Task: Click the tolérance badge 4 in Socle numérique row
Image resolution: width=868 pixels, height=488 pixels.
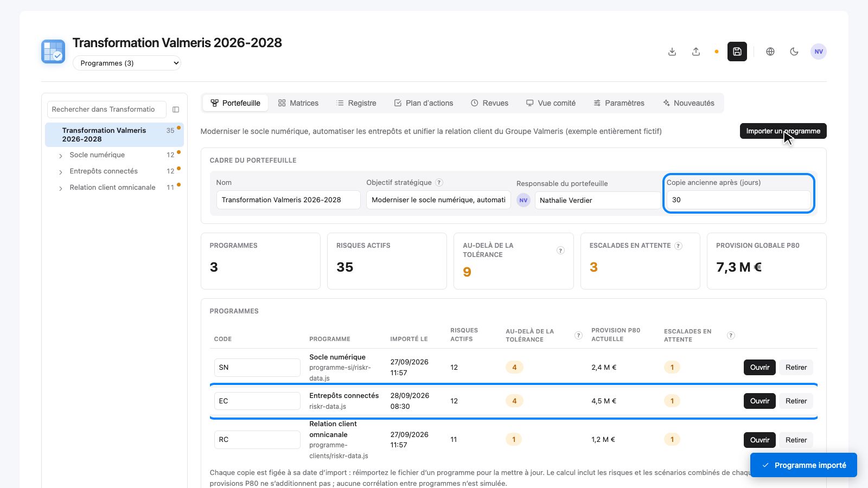Action: point(514,367)
